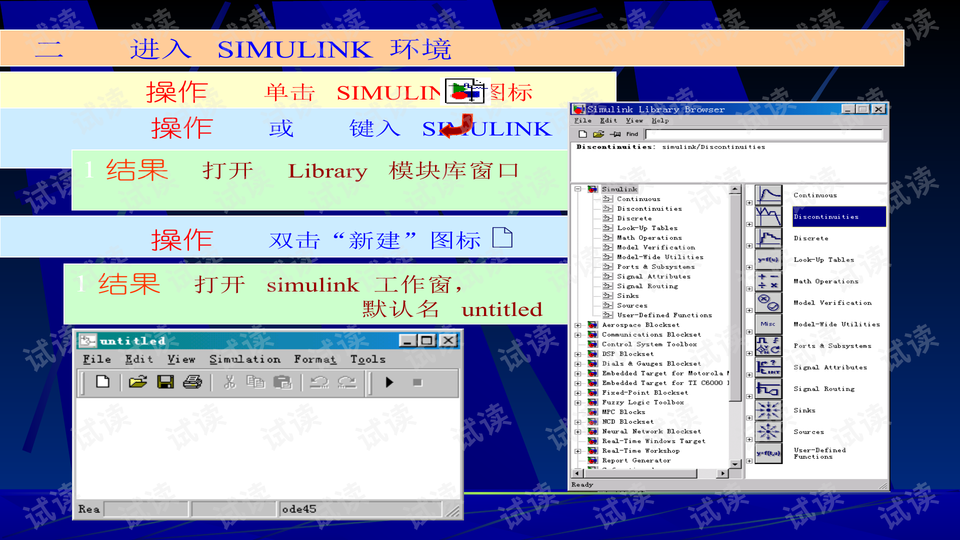
Task: Select Control System Toolbox tree item
Action: click(x=649, y=344)
